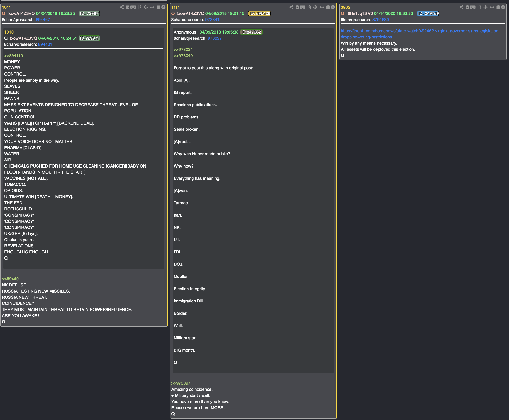Click the four-way move arrows icon on post 1111
Viewport: 509px width, 420px height.
(x=315, y=7)
